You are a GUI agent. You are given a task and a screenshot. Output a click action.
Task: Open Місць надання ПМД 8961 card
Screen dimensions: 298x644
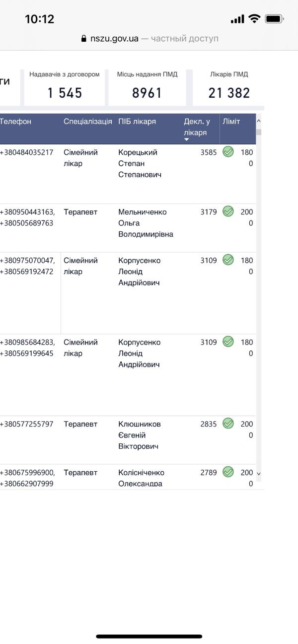pos(147,87)
